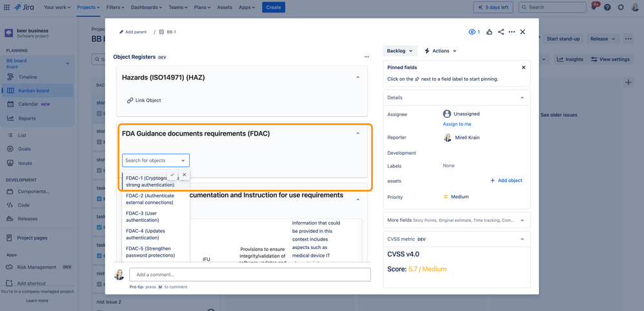
Task: Click Add shortcut in sidebar
Action: coord(31,283)
